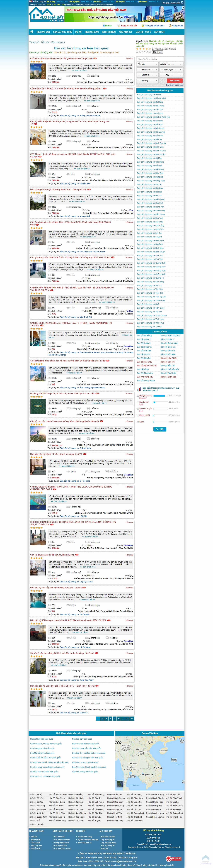Close the top banner ad
Image resolution: width=213 pixels, height=868 pixels.
click(183, 7)
